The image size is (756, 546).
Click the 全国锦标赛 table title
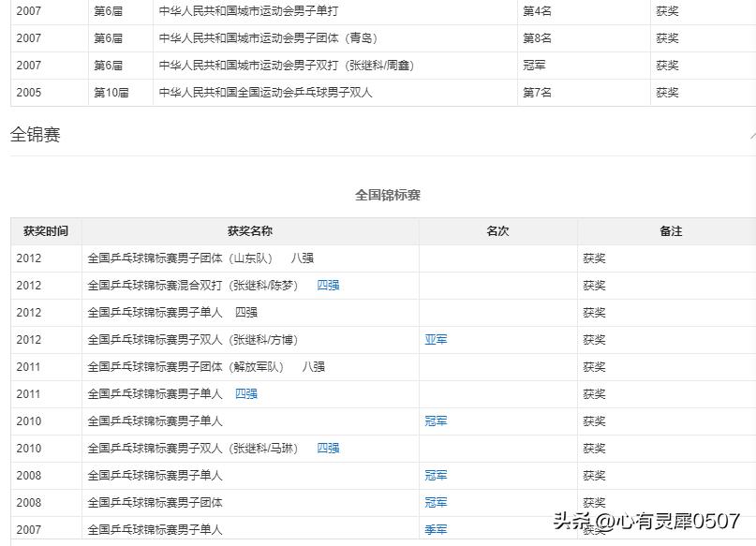click(387, 195)
